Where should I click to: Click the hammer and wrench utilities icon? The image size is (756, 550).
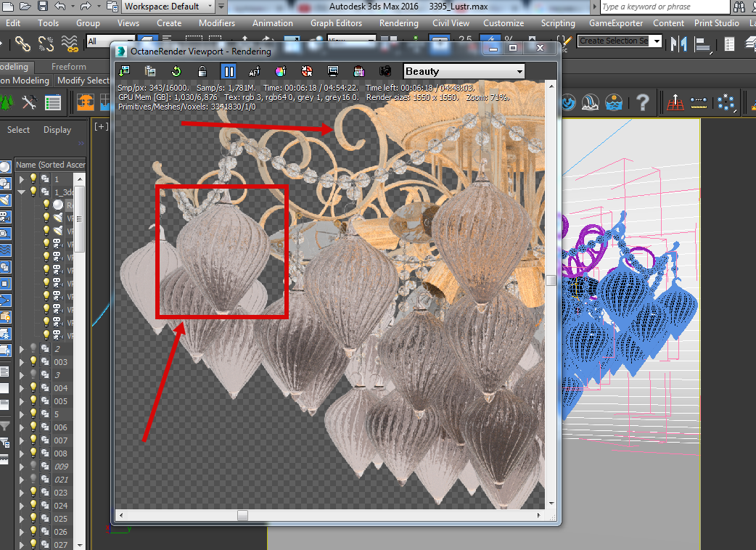[30, 102]
